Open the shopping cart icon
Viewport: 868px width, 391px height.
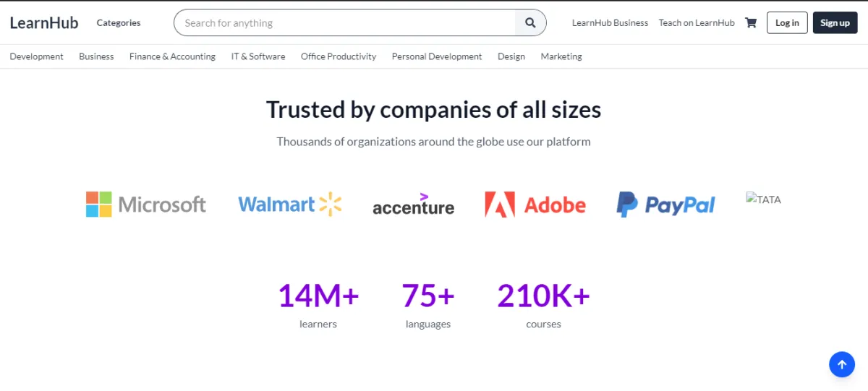tap(751, 22)
